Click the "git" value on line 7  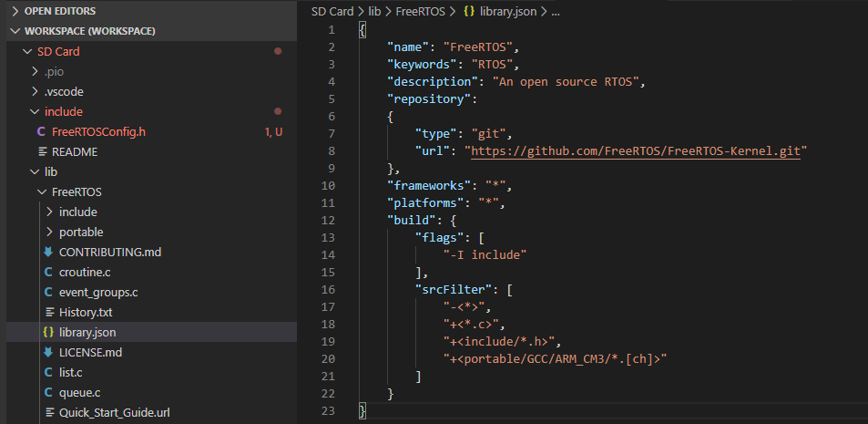click(487, 133)
